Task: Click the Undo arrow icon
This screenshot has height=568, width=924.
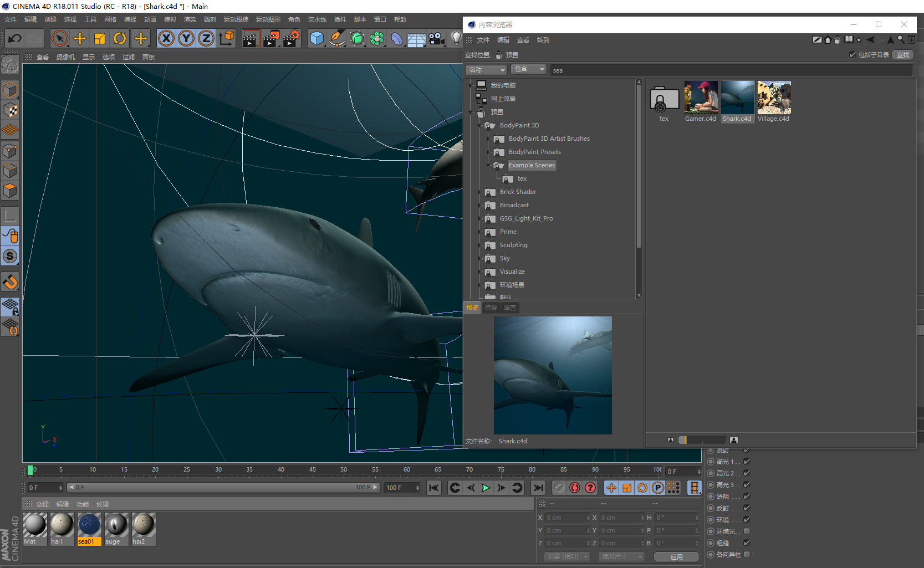Action: coord(15,38)
